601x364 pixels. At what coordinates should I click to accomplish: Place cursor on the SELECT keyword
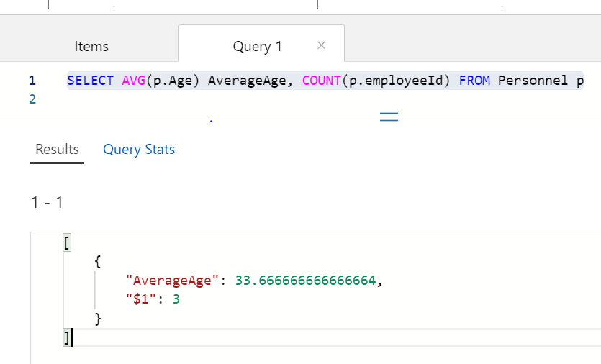point(90,81)
